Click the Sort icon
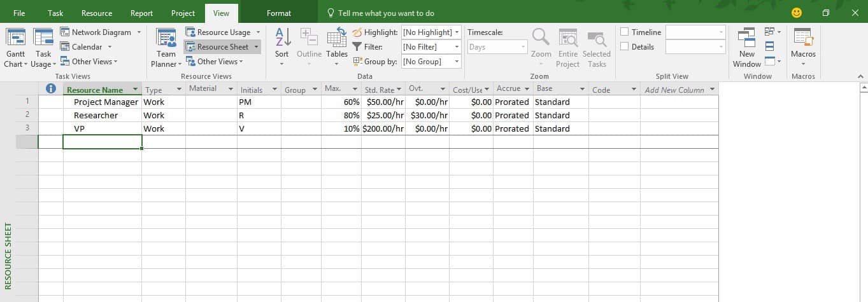The image size is (868, 302). click(281, 38)
